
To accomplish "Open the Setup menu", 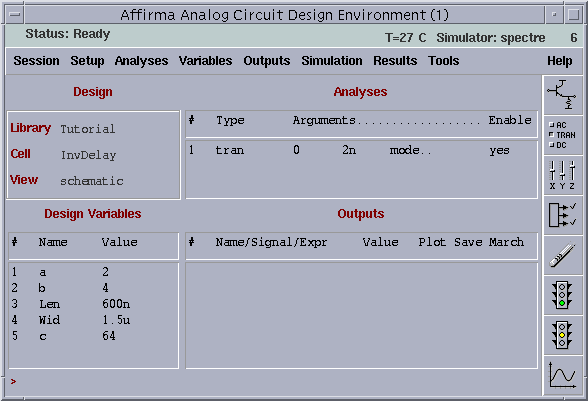I will (x=87, y=61).
